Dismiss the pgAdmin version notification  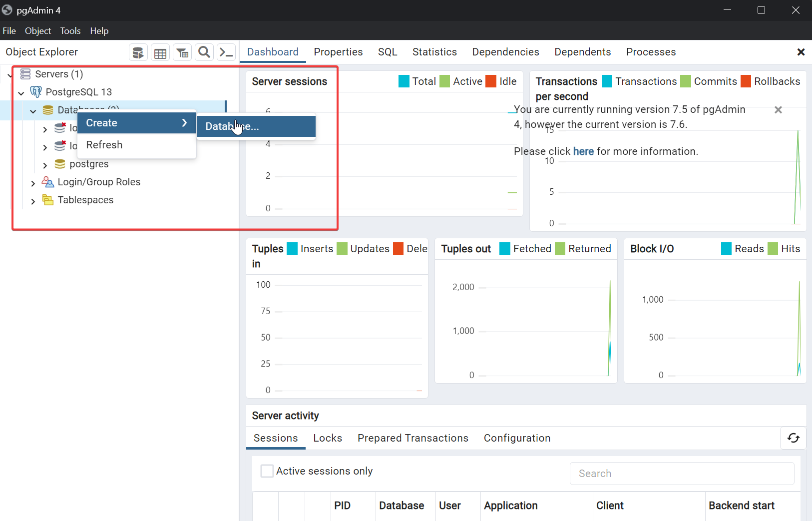(778, 110)
